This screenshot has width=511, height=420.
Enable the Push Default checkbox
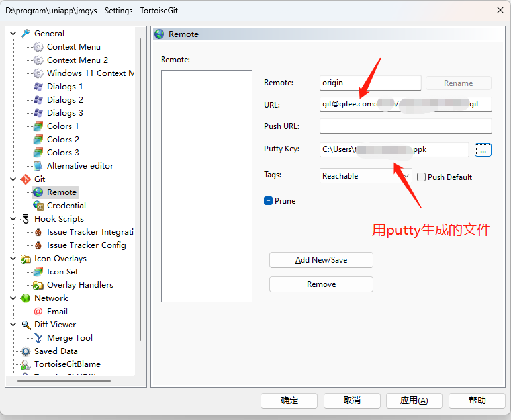[422, 177]
